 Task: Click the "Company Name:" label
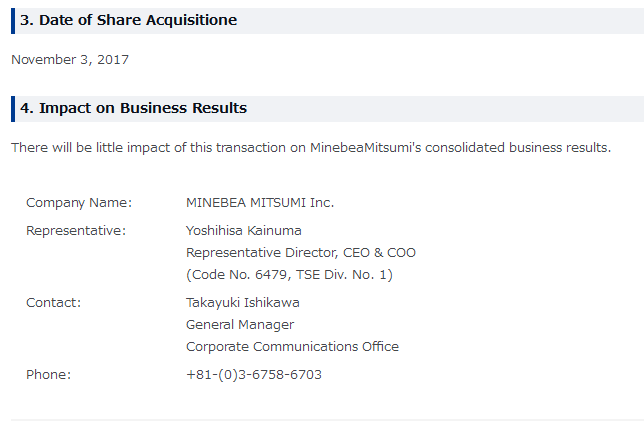click(79, 202)
